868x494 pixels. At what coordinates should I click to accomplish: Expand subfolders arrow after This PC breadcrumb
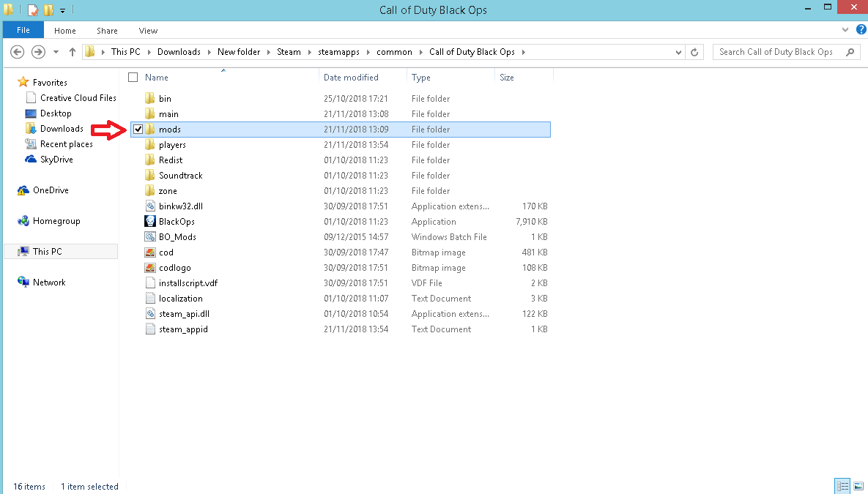pos(149,52)
